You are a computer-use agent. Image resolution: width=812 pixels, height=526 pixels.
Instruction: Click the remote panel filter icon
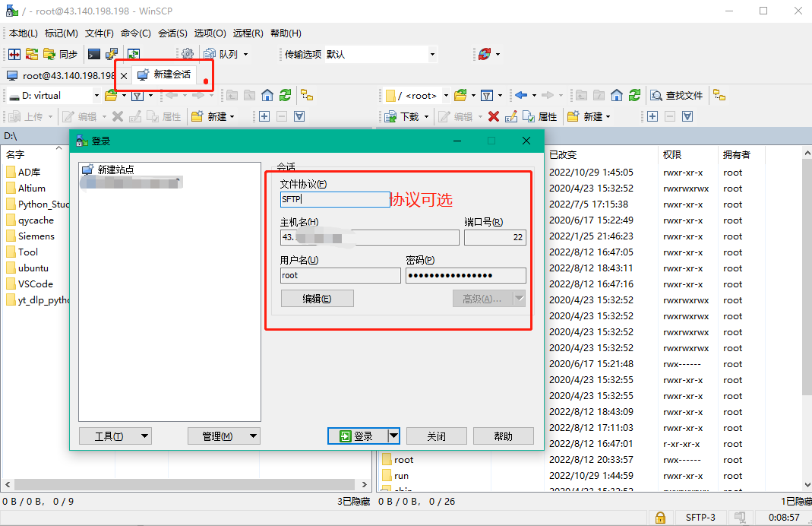tap(487, 95)
